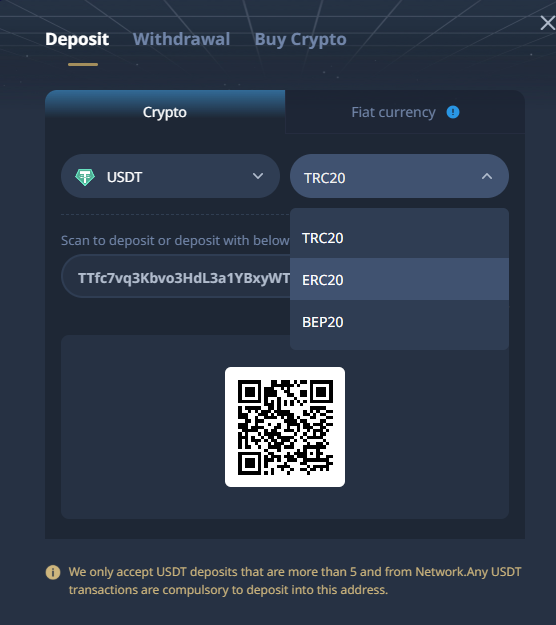Click the deposit wallet address field

176,277
